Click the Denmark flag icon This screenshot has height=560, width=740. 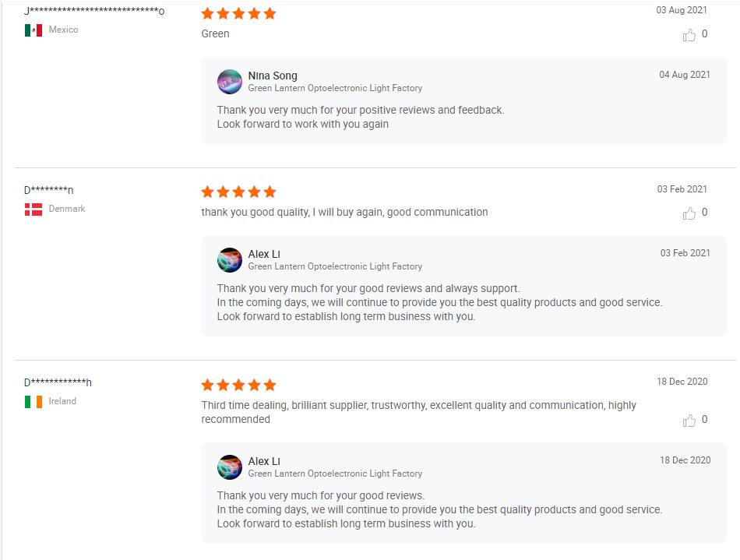point(33,209)
